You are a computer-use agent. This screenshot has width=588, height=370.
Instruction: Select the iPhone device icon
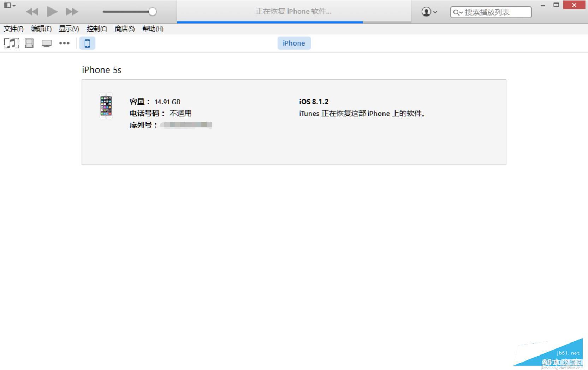coord(87,43)
